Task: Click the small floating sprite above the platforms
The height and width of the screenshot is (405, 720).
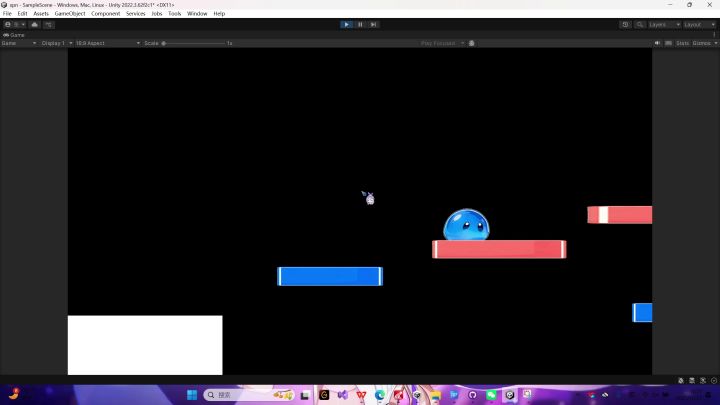Action: (369, 198)
